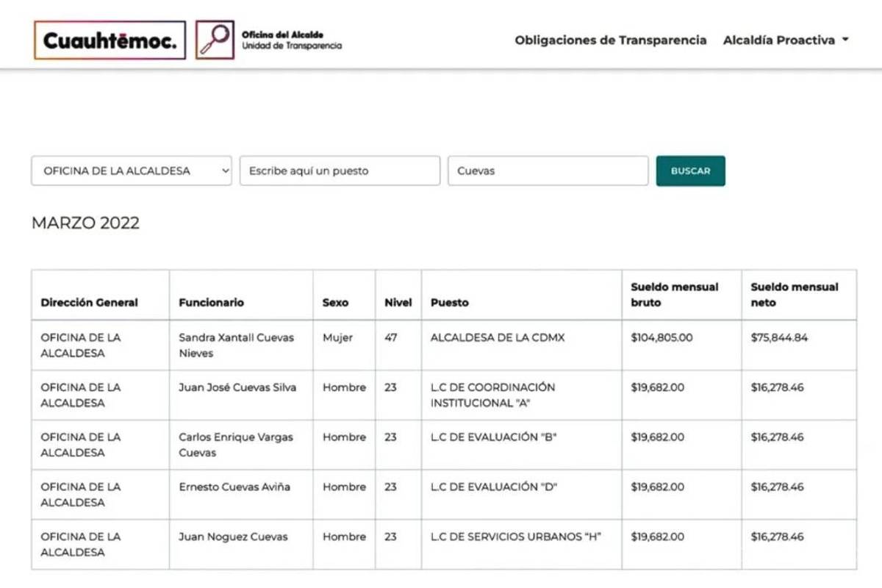Select the Juan José Cuevas Silva row
The image size is (882, 588).
237,387
